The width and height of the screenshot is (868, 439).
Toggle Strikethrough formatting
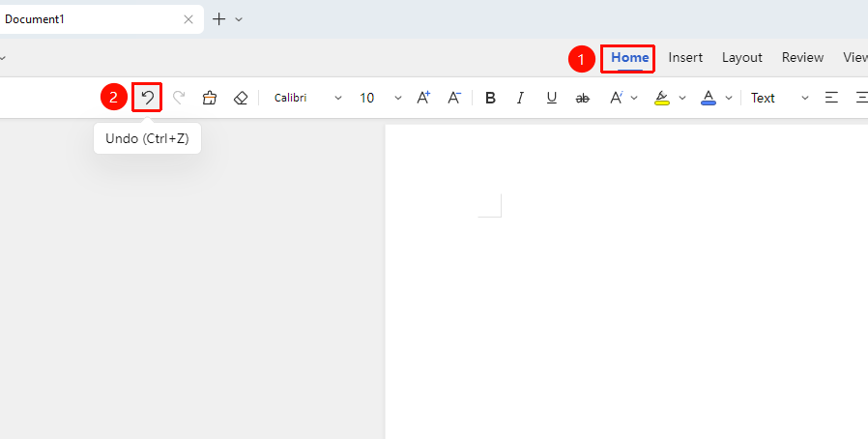[x=582, y=98]
